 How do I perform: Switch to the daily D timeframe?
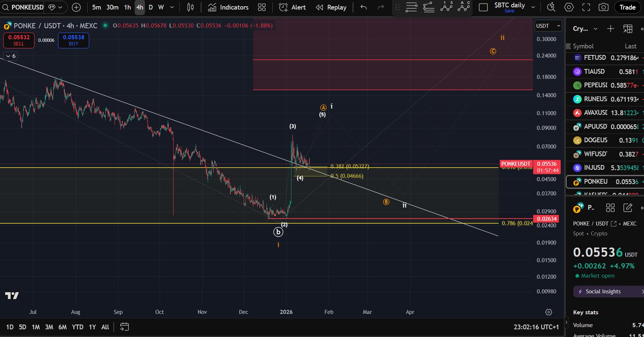[x=151, y=7]
